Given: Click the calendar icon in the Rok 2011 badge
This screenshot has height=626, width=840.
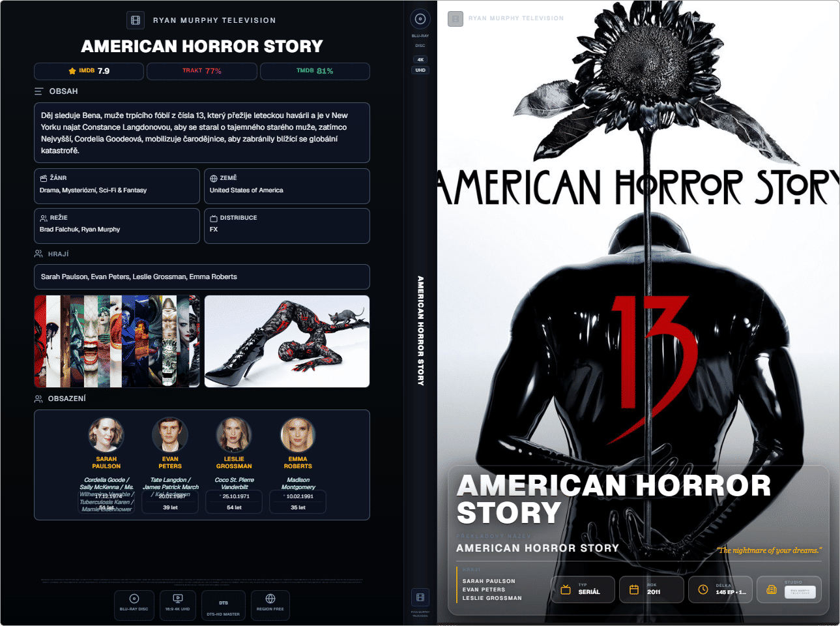Looking at the screenshot, I should pyautogui.click(x=634, y=589).
